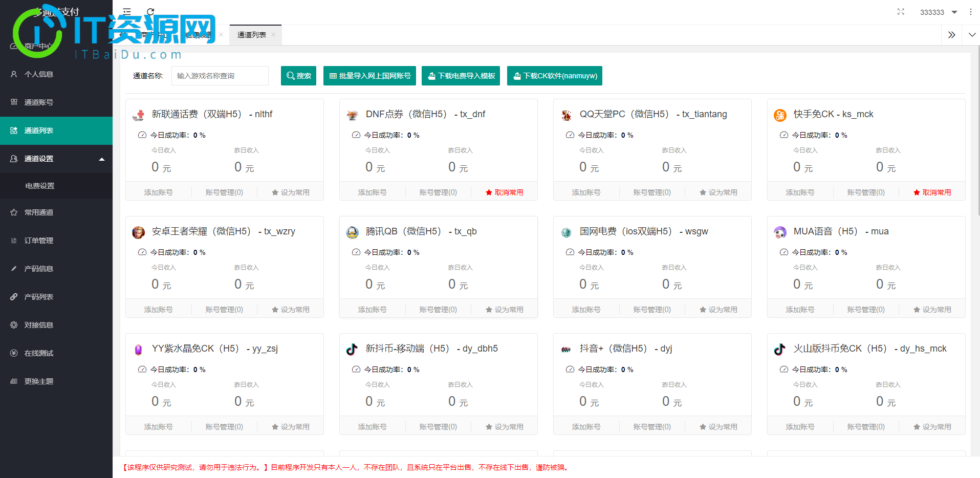Add account for 快手免CK channel
Viewport: 980px width, 478px height.
click(800, 192)
